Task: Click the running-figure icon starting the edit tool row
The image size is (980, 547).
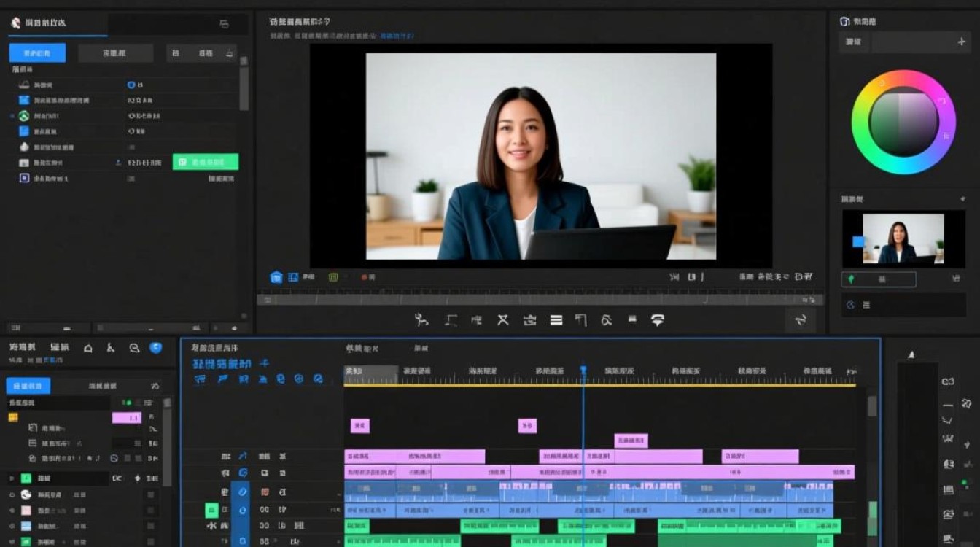Action: (421, 319)
